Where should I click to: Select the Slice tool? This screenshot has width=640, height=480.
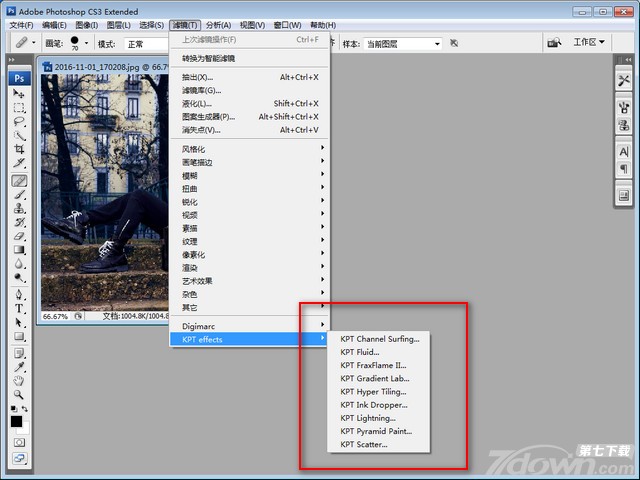[19, 163]
